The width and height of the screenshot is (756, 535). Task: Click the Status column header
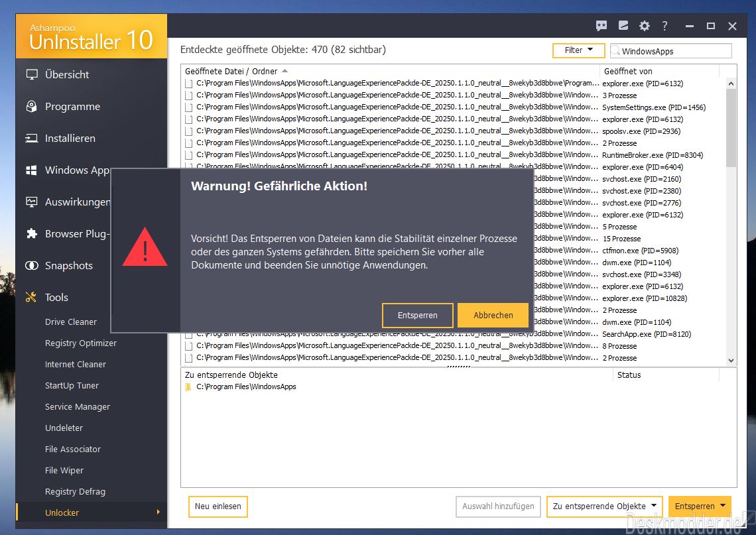point(629,375)
